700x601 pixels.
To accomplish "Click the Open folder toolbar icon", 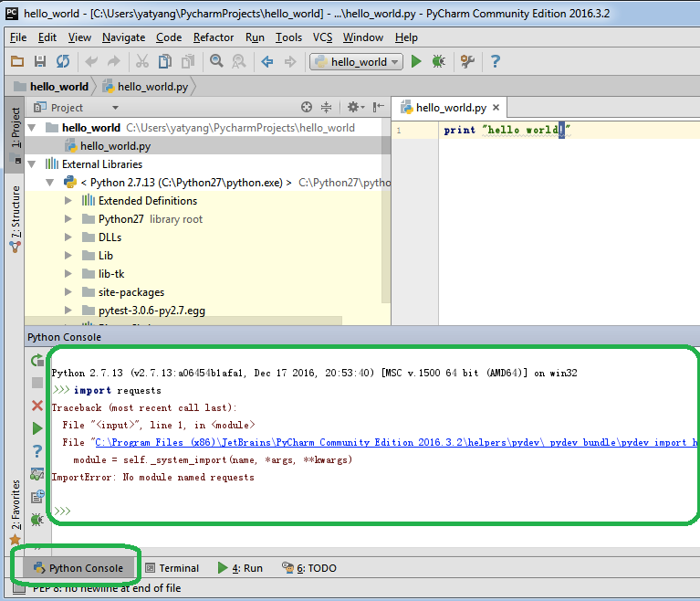I will click(x=17, y=61).
